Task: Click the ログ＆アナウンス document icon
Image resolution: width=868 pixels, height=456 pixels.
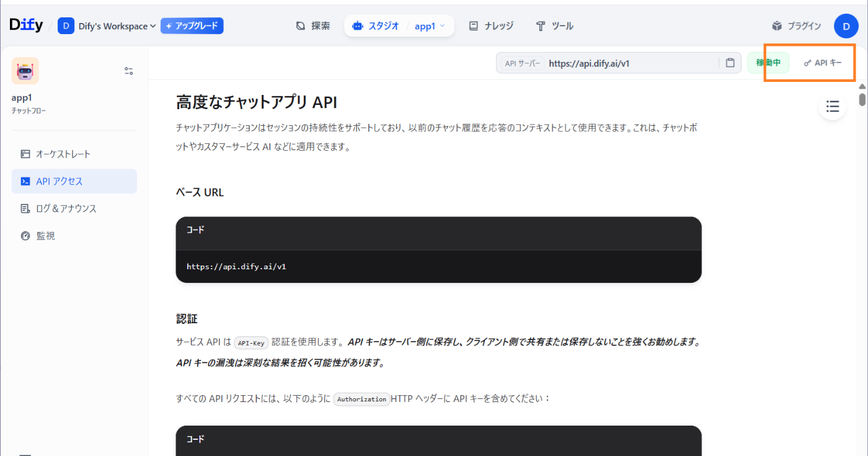Action: click(25, 208)
